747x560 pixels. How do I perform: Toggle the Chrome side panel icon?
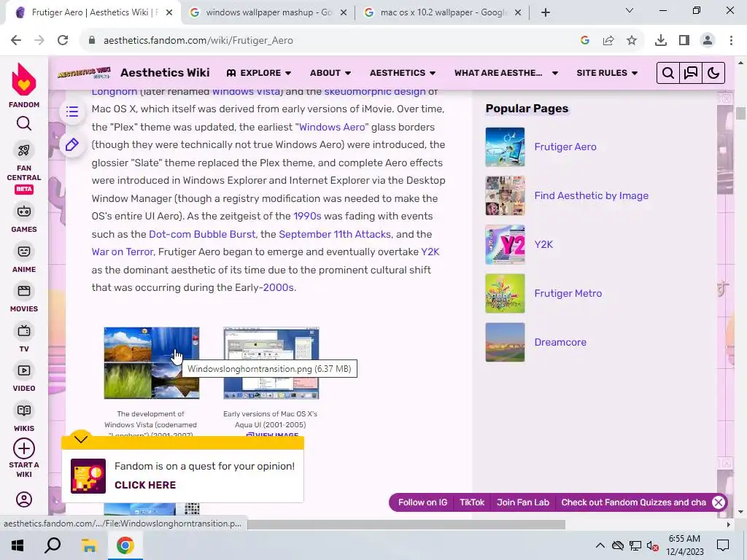click(x=684, y=41)
